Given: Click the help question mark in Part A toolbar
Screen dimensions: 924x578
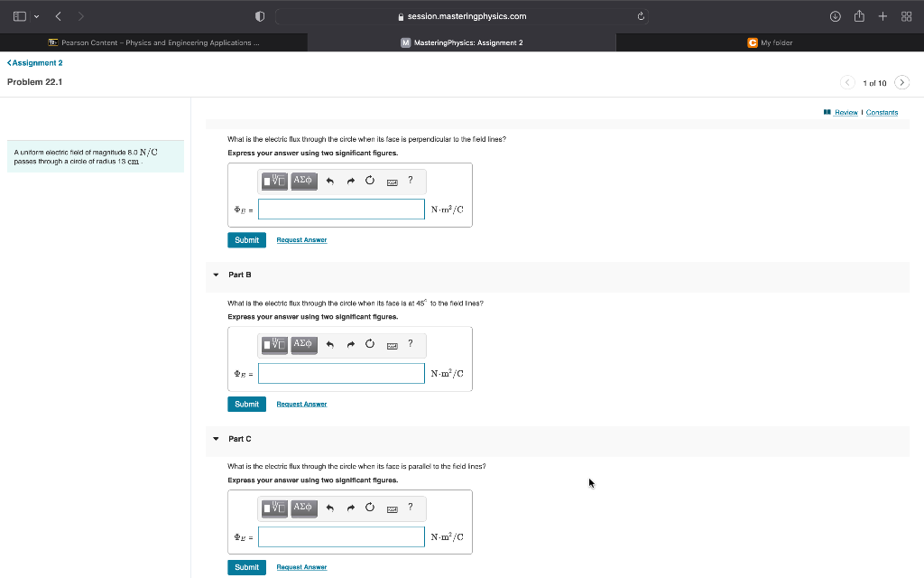Looking at the screenshot, I should 410,181.
